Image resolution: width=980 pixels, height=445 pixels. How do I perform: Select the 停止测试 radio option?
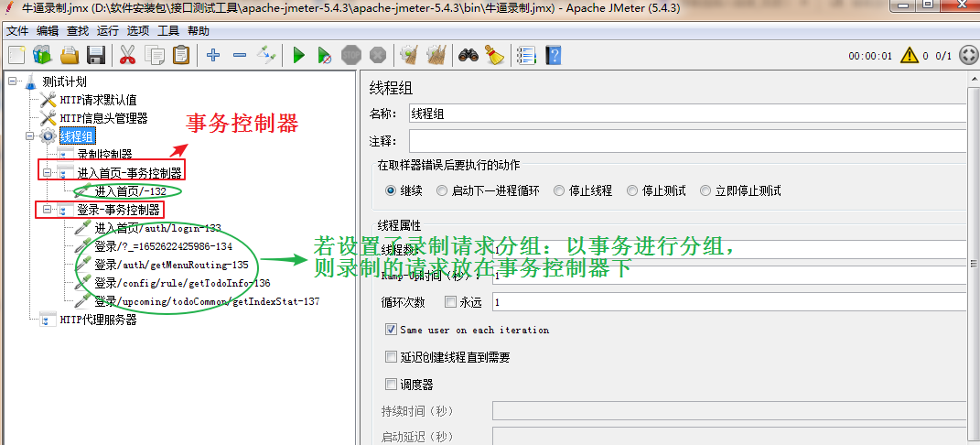[632, 190]
